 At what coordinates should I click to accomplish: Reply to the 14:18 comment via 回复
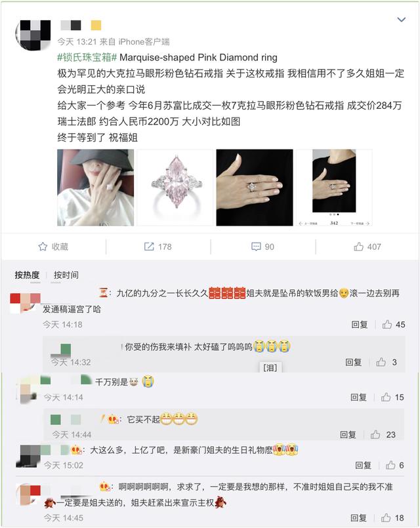pyautogui.click(x=360, y=325)
